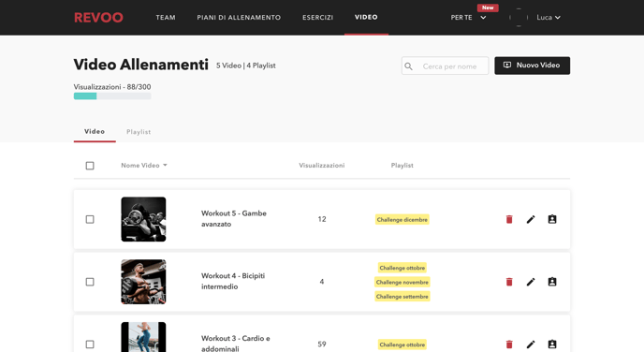Open the Luca account dropdown

(549, 17)
